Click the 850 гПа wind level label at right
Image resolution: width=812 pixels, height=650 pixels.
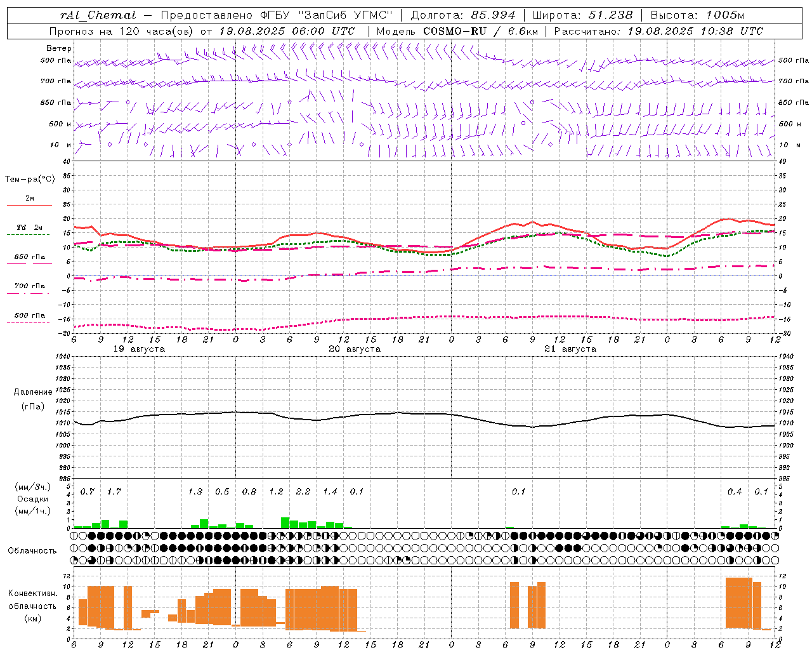click(x=794, y=102)
